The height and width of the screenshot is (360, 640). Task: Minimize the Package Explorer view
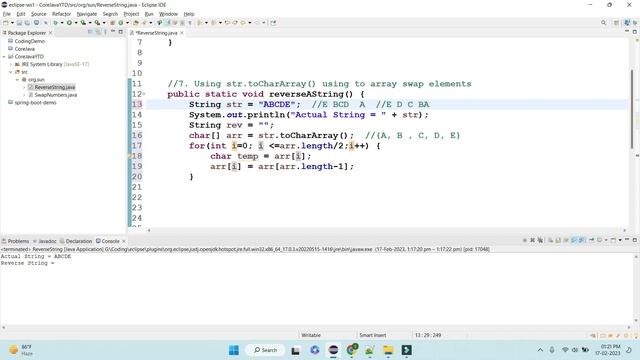coord(113,32)
